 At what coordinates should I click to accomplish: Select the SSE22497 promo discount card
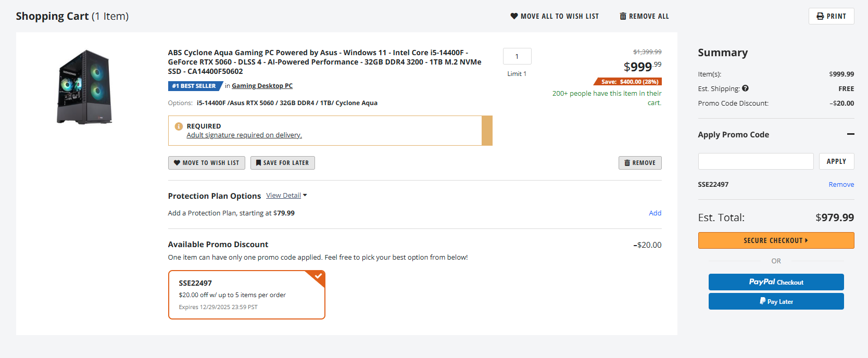click(247, 295)
